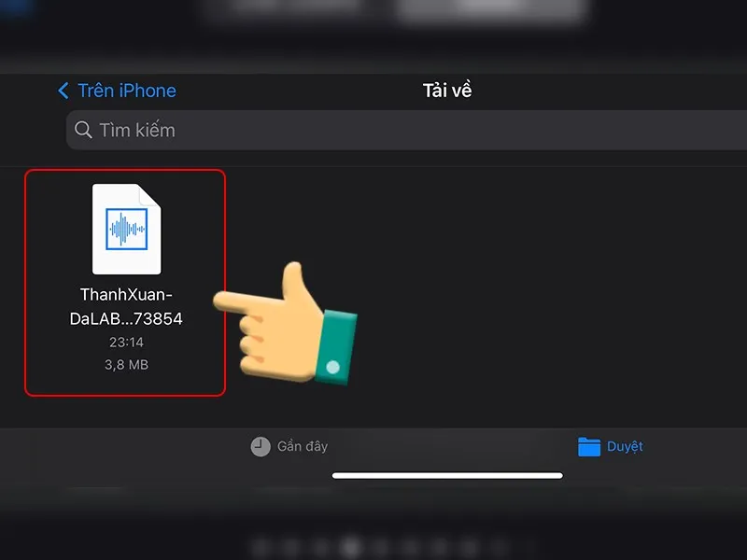This screenshot has width=747, height=560.
Task: Select the ThanhXuan-DaLAB...73854 file name
Action: tap(126, 306)
